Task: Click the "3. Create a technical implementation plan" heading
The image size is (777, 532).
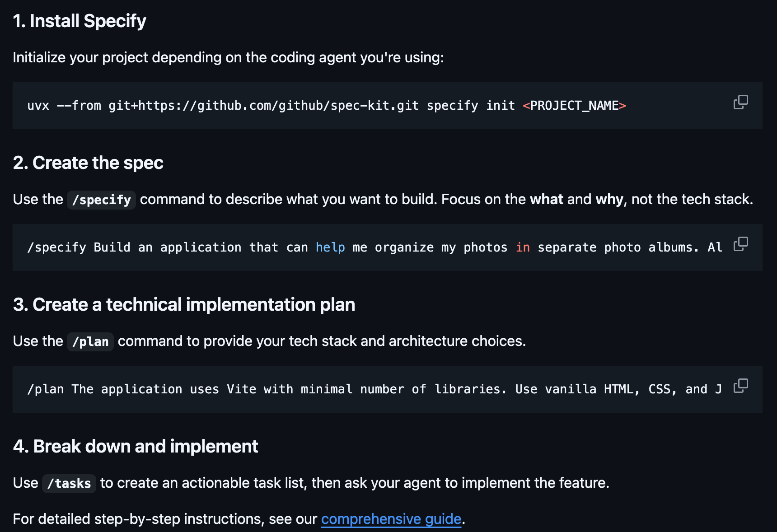Action: click(184, 304)
